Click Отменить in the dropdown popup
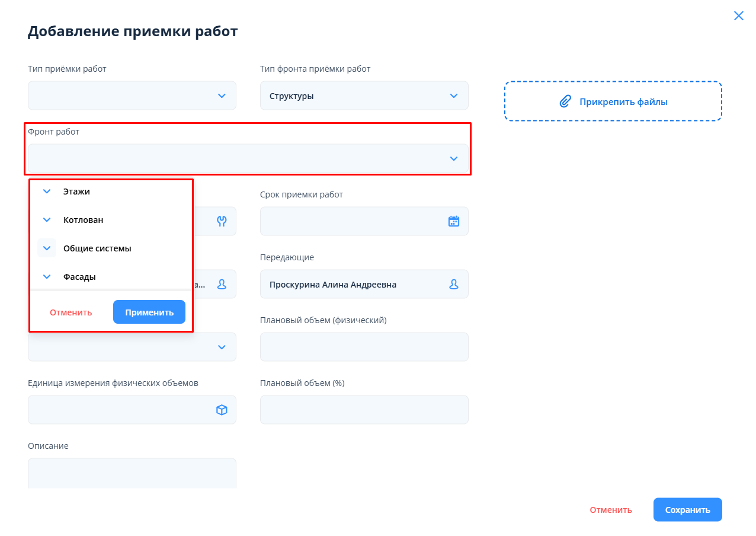 (x=71, y=312)
